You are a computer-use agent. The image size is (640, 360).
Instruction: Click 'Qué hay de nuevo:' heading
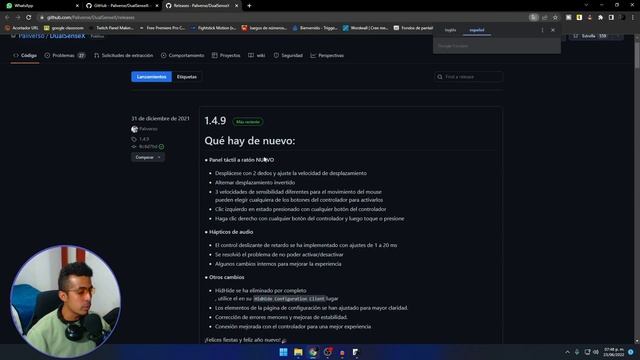250,141
